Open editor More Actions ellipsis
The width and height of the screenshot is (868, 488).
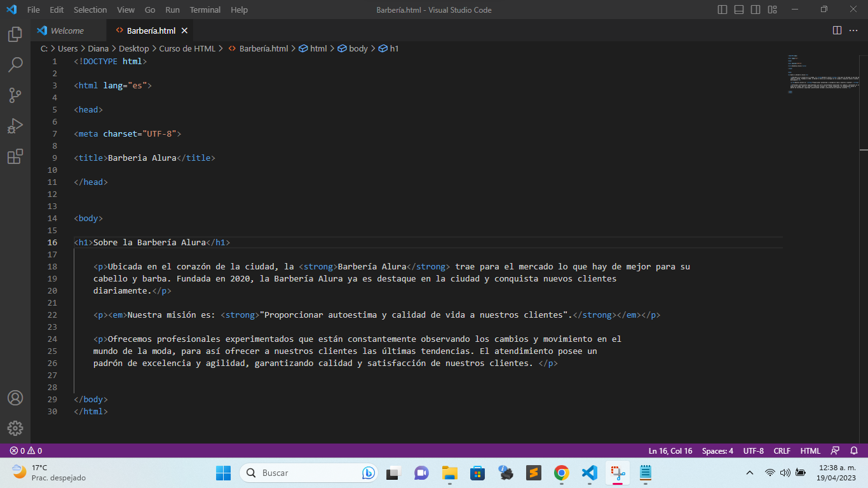855,30
